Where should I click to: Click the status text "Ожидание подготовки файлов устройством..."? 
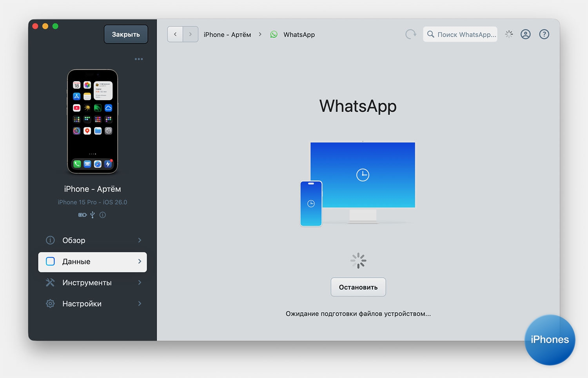coord(358,314)
